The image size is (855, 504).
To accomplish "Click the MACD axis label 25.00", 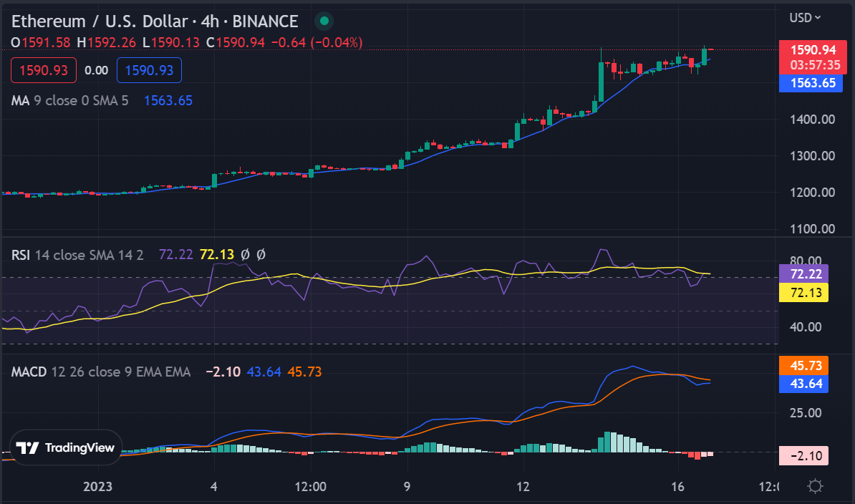I will click(x=806, y=413).
